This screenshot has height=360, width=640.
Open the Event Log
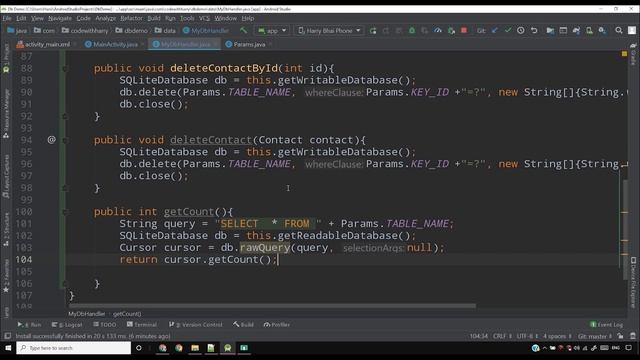[x=607, y=324]
